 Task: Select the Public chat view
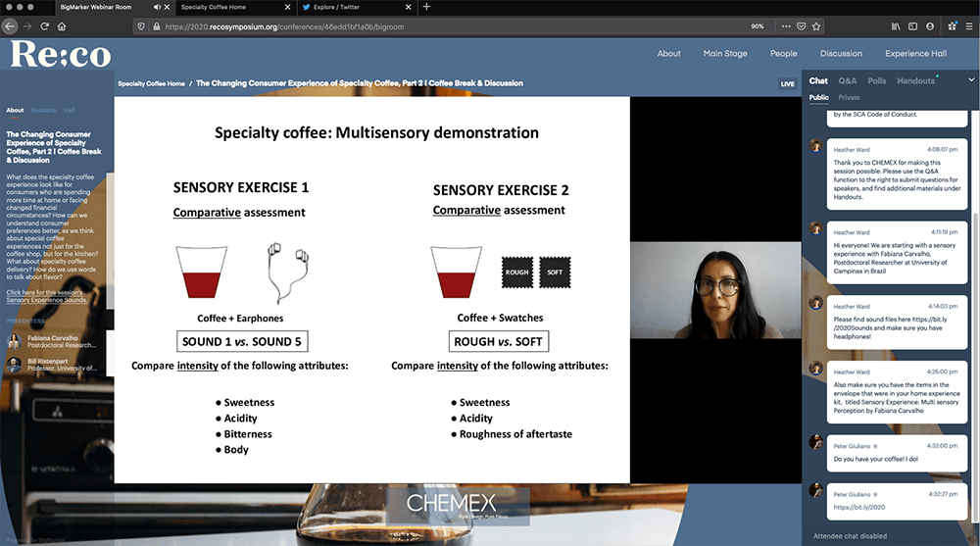coord(818,98)
